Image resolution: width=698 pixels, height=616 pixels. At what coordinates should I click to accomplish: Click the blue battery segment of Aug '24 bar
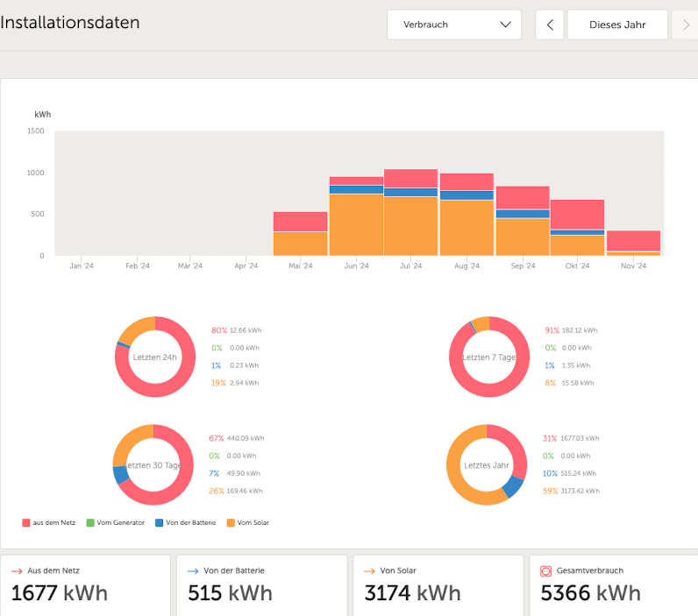(467, 195)
